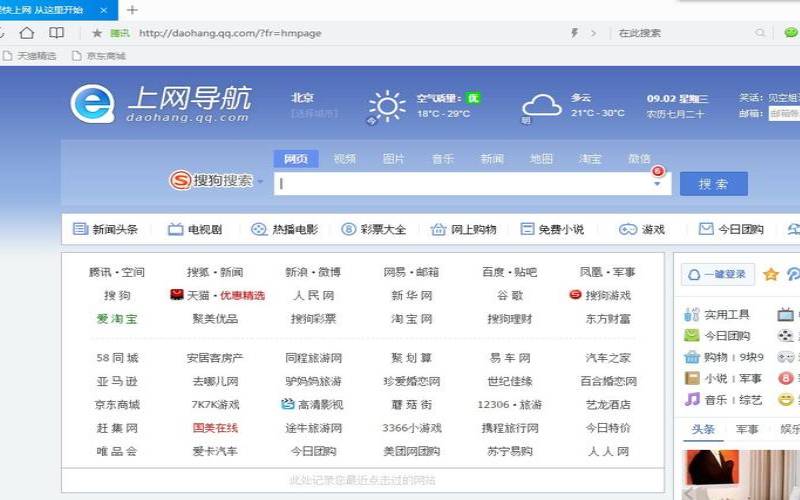The image size is (800, 500).
Task: Click the lightning speed mode icon
Action: click(x=574, y=33)
